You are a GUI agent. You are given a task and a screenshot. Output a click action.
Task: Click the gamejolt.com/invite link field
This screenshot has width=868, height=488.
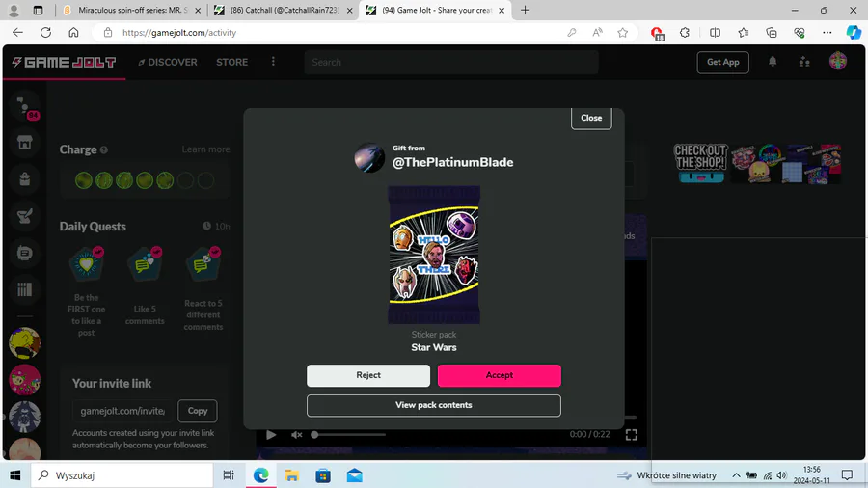(122, 411)
